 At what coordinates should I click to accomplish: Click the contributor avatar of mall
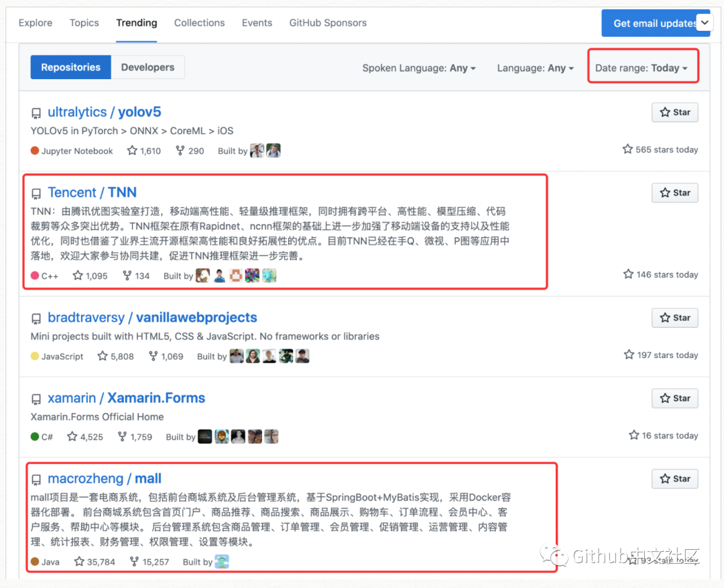(x=222, y=562)
